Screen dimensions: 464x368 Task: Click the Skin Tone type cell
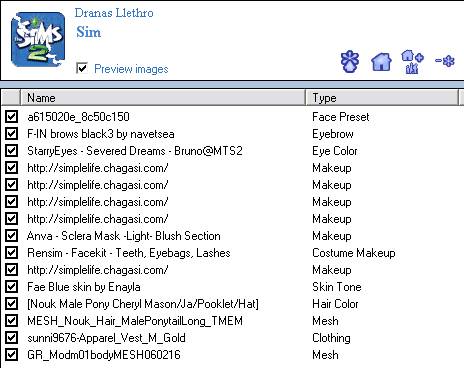[x=337, y=287]
